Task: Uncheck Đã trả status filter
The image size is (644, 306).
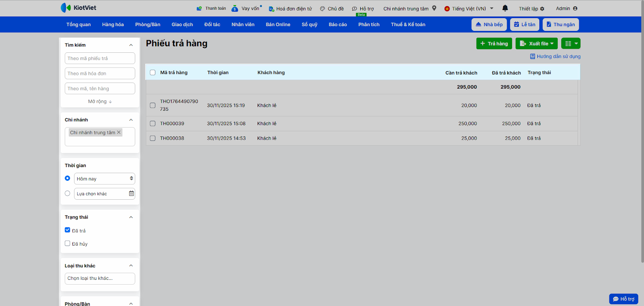Action: (x=67, y=230)
